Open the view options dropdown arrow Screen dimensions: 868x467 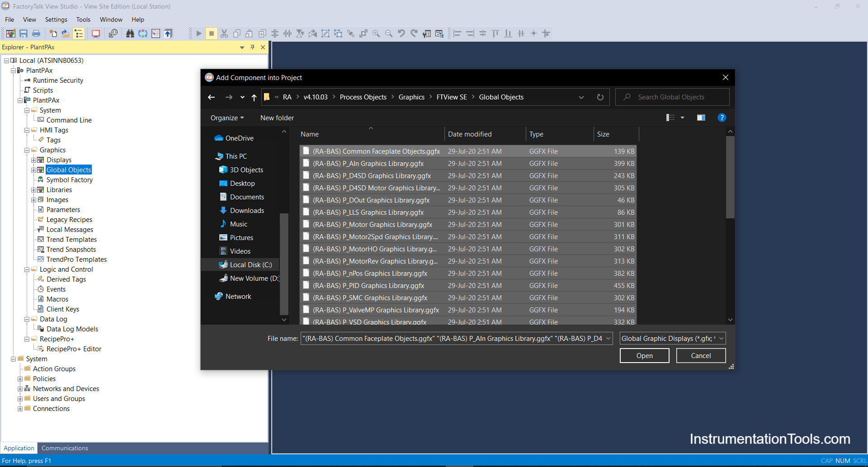(x=683, y=118)
